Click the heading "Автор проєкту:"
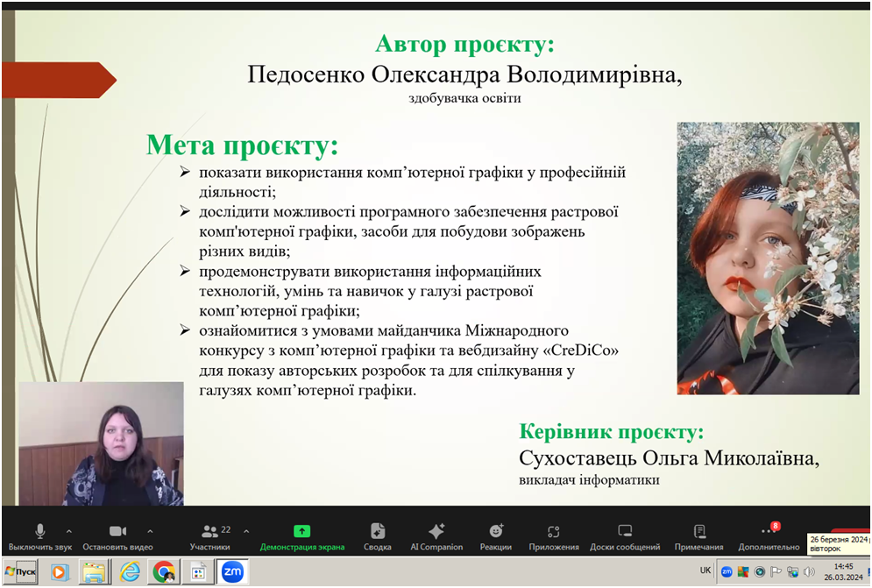Screen dimensions: 872x588 click(464, 44)
